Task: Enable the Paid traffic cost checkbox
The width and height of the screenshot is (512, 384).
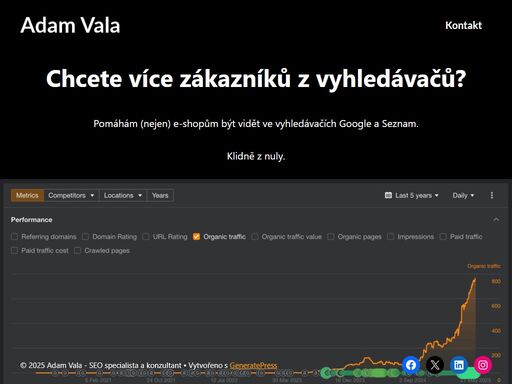Action: point(14,251)
